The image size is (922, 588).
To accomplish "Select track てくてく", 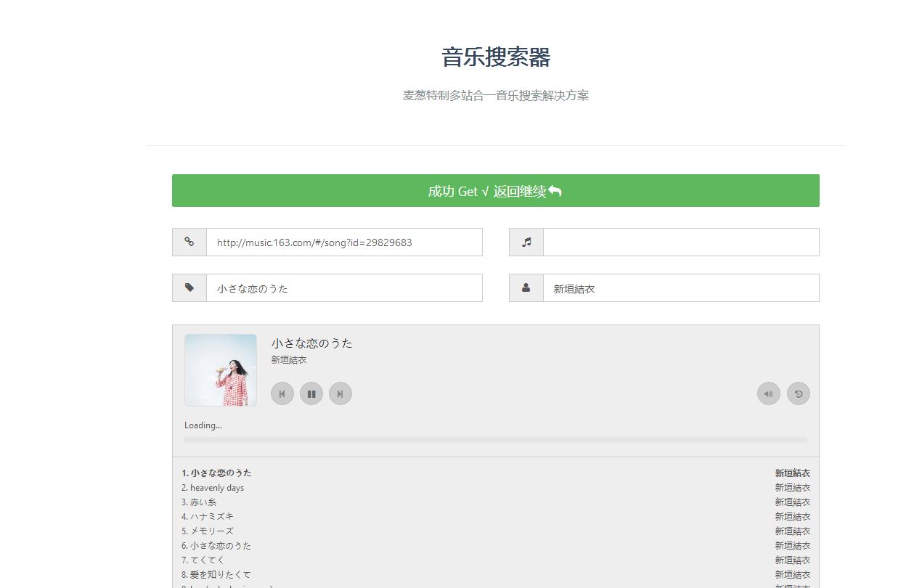I will point(202,560).
